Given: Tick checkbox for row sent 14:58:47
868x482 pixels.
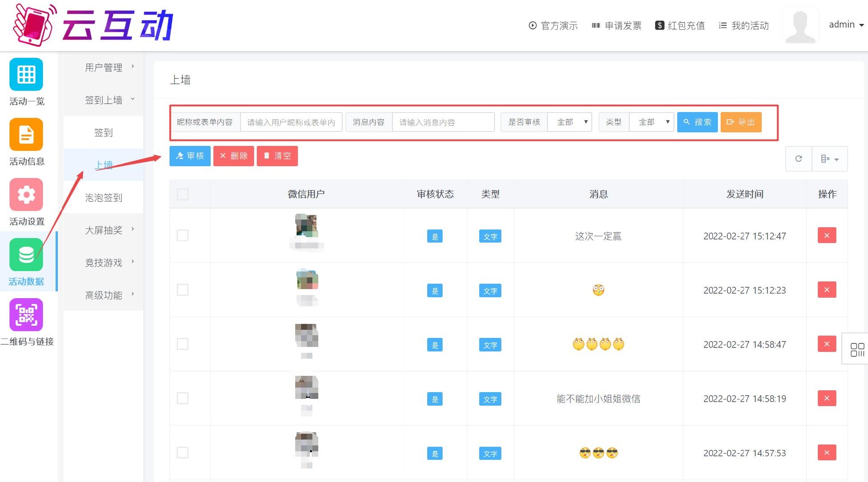Looking at the screenshot, I should click(183, 344).
